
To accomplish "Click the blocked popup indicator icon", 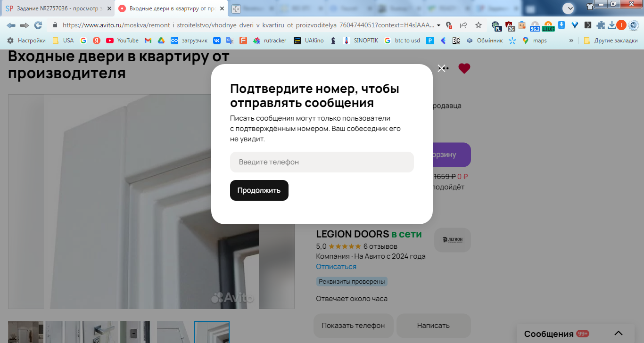I will coord(449,25).
